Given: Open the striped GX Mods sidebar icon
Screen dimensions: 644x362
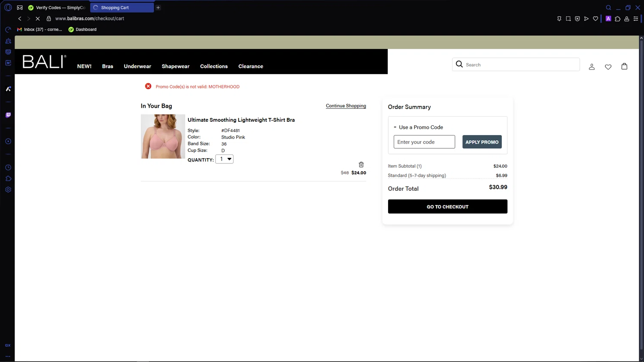Looking at the screenshot, I should 8,52.
